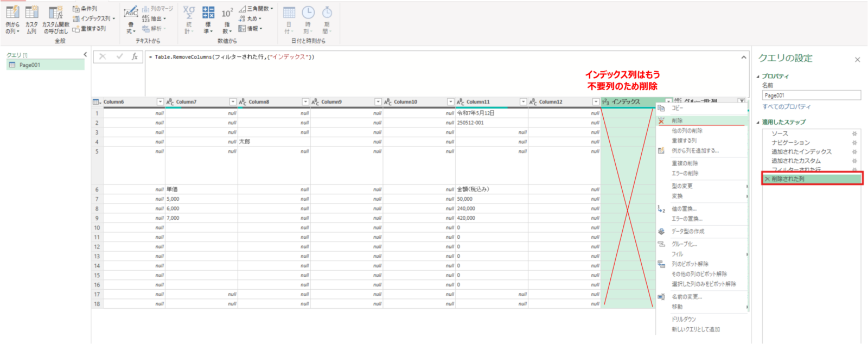Open the gear settings for ナビゲーション step
Screen dimensions: 868x344
tap(854, 143)
